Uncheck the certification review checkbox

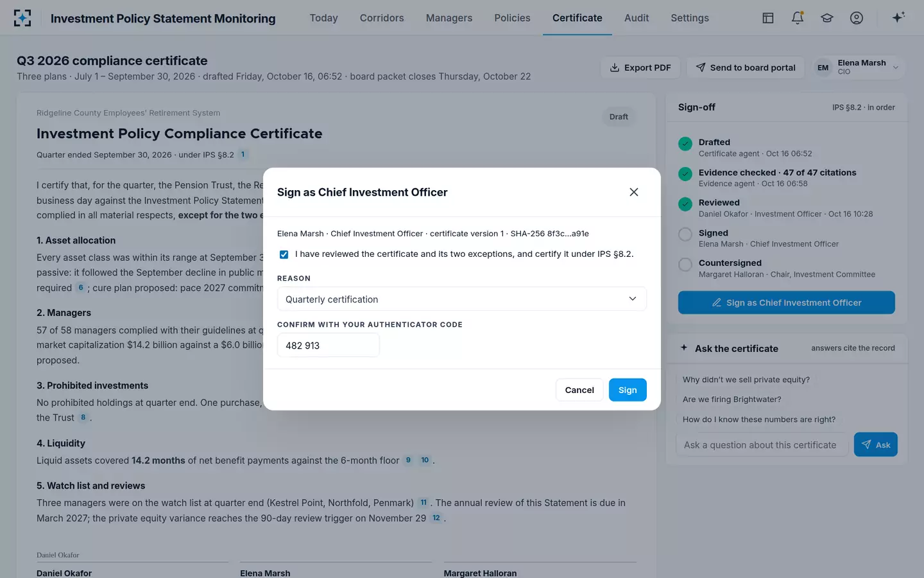[x=284, y=254]
